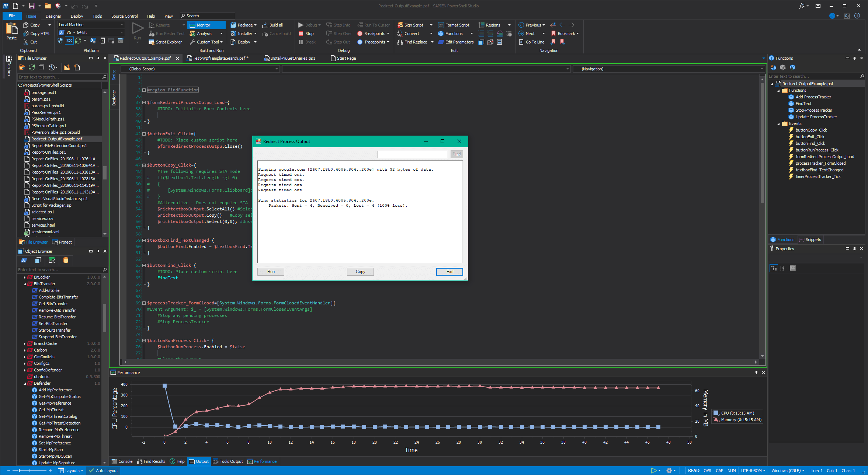The image size is (868, 475).
Task: Click Exit in Redirect Process Output window
Action: coord(449,272)
